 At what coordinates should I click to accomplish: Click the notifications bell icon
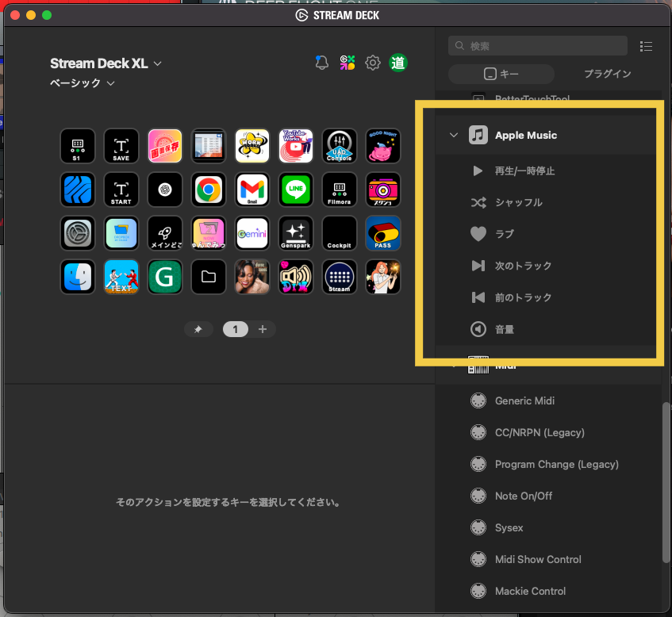(x=321, y=62)
